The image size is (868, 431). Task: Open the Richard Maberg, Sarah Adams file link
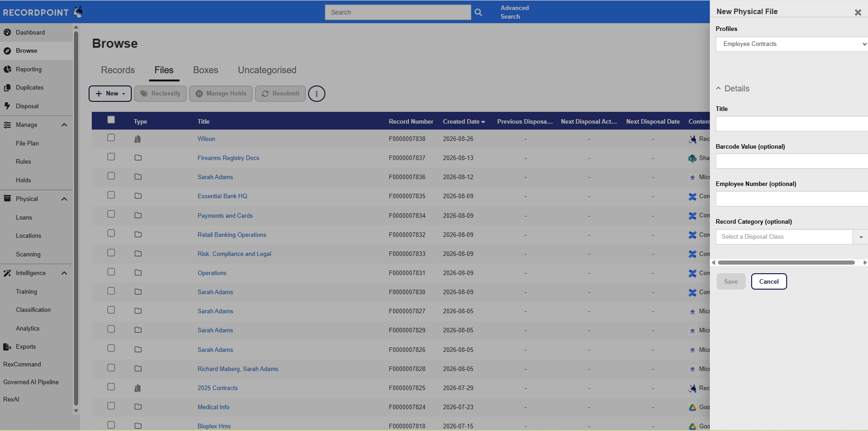point(238,369)
